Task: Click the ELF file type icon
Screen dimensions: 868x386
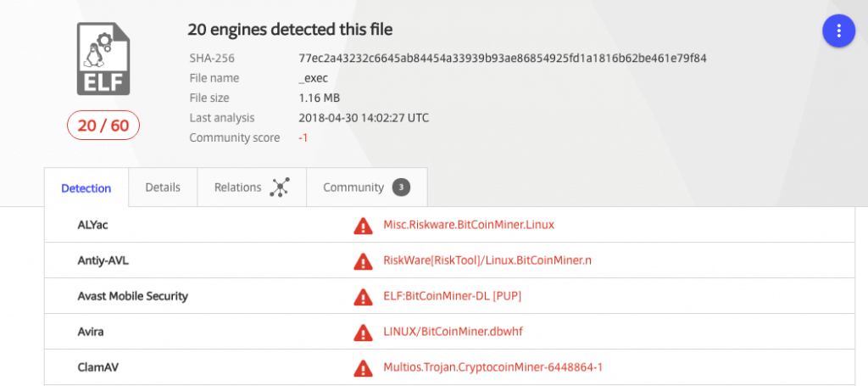Action: point(103,59)
